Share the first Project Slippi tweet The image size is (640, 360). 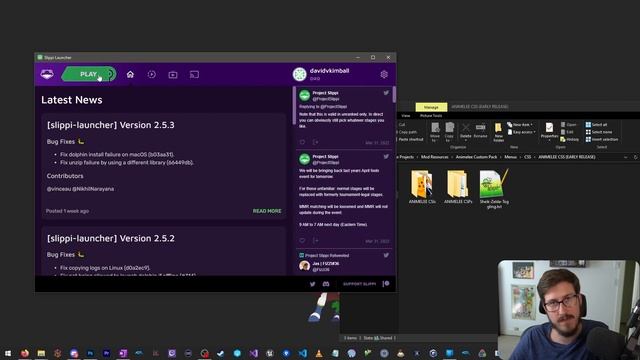point(316,142)
